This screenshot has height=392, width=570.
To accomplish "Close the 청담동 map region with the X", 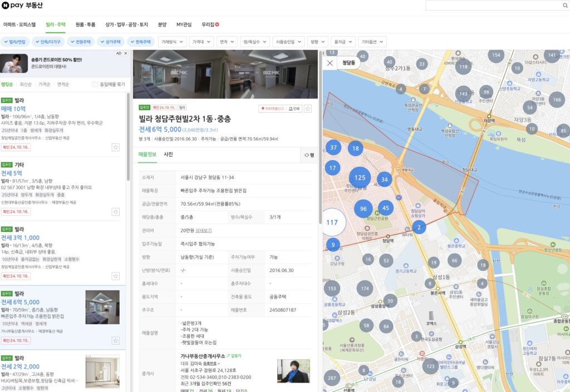I will (x=330, y=63).
